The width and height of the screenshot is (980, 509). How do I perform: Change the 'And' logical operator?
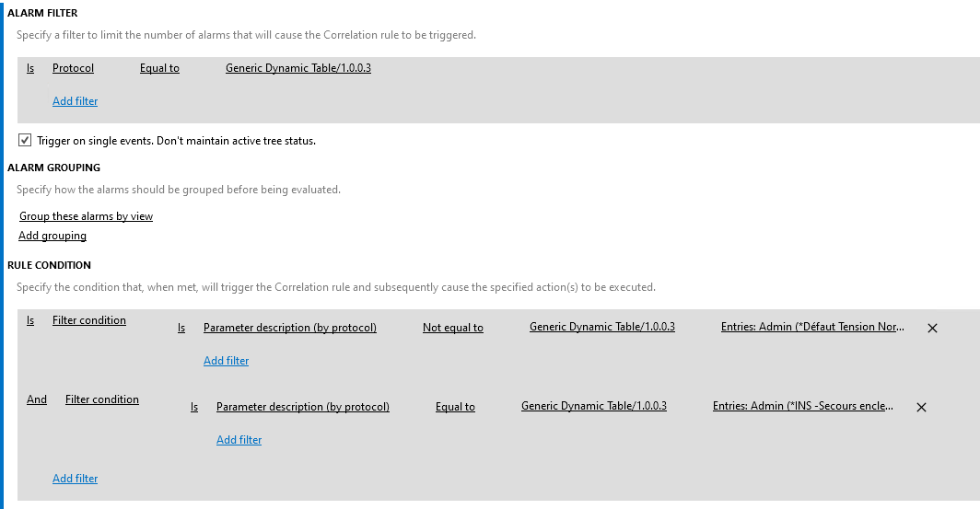pos(37,399)
